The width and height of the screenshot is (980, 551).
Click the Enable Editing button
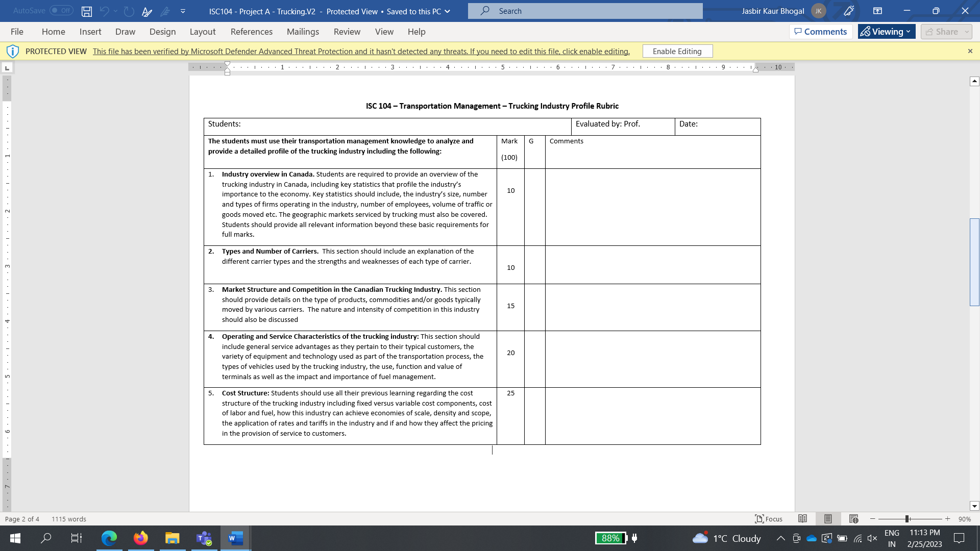click(x=677, y=52)
